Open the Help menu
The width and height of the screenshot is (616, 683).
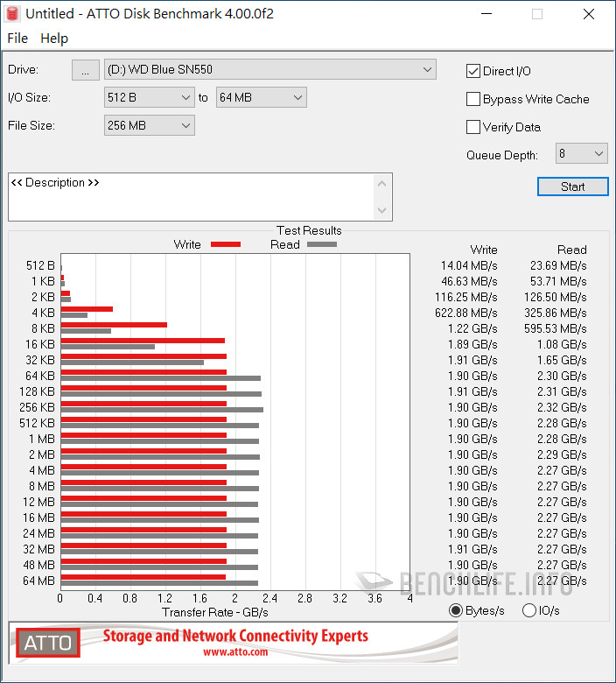(x=54, y=39)
